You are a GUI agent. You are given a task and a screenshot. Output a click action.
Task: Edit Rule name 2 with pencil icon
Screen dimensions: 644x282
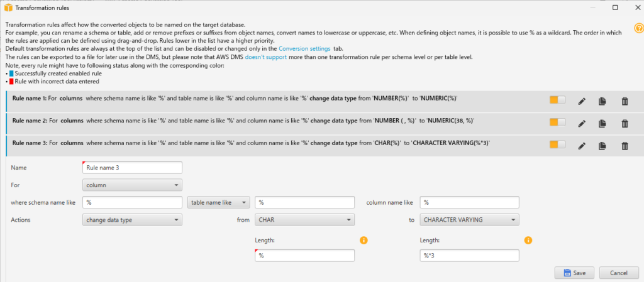tap(582, 123)
